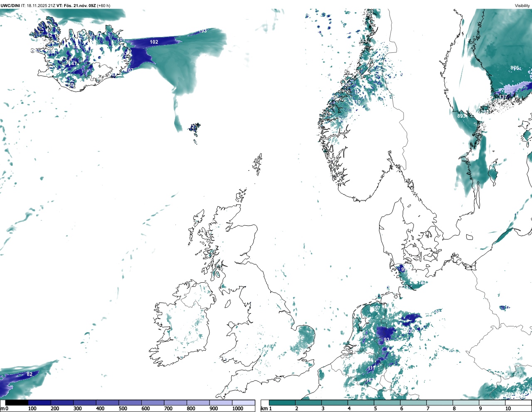This screenshot has height=412, width=532.
Task: Select the 900–1000 m legend swatch
Action: click(x=221, y=402)
